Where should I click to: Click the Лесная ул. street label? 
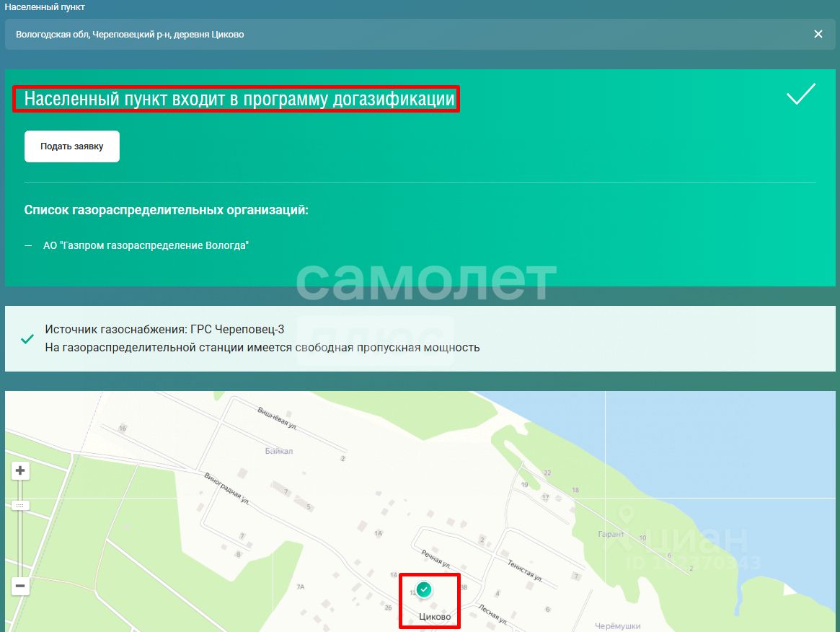point(492,614)
